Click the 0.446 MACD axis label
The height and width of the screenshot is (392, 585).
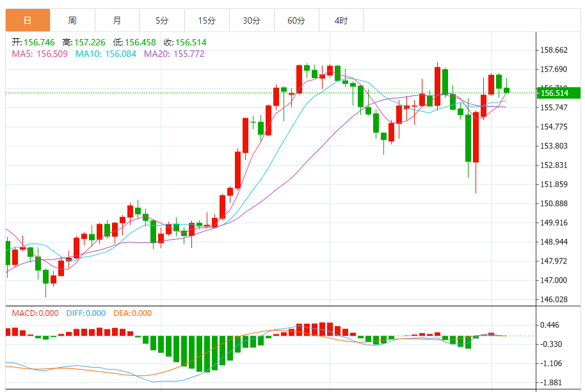(550, 325)
